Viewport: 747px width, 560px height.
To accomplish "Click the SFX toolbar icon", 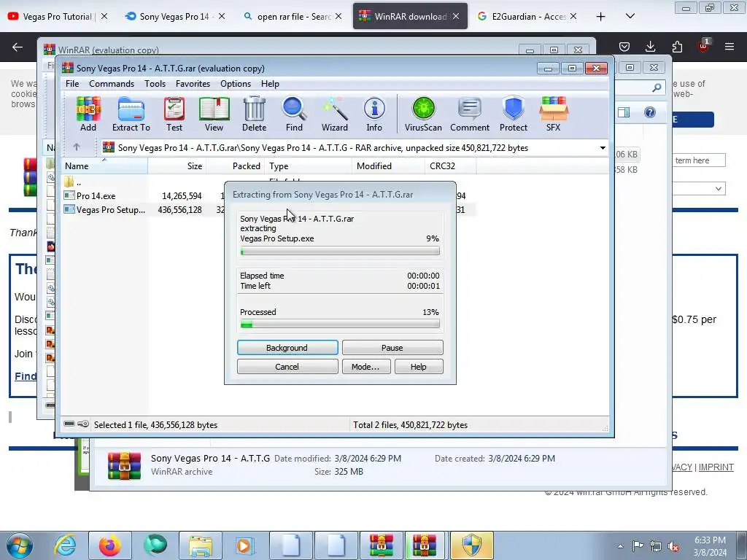I will point(553,114).
